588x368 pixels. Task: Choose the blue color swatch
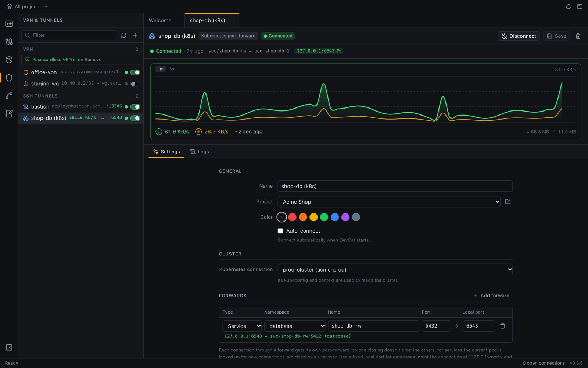click(x=335, y=217)
